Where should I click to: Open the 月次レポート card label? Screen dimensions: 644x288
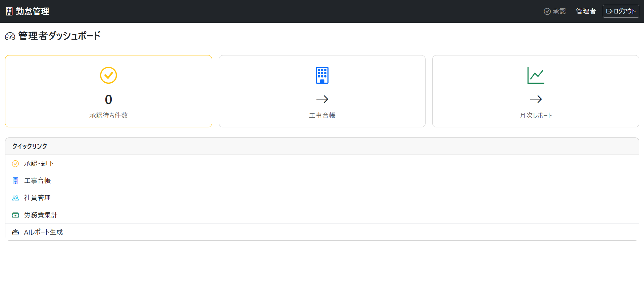(x=536, y=115)
